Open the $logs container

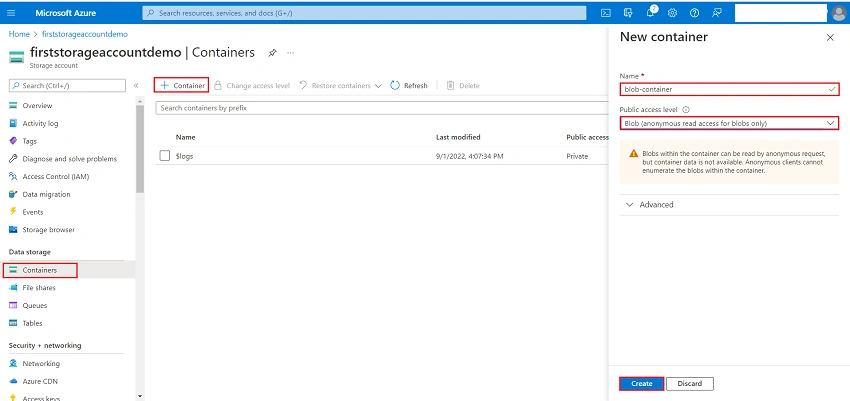tap(184, 156)
